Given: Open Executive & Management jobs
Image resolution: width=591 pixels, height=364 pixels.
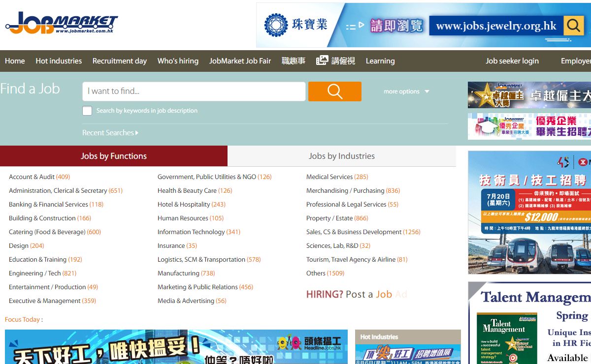Looking at the screenshot, I should click(x=52, y=301).
